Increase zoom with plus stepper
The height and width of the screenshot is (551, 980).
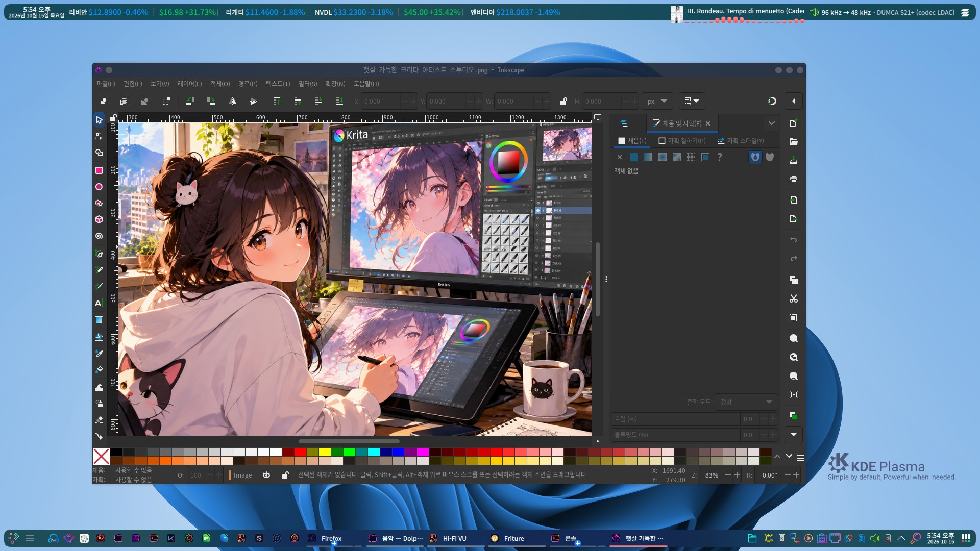[x=737, y=475]
